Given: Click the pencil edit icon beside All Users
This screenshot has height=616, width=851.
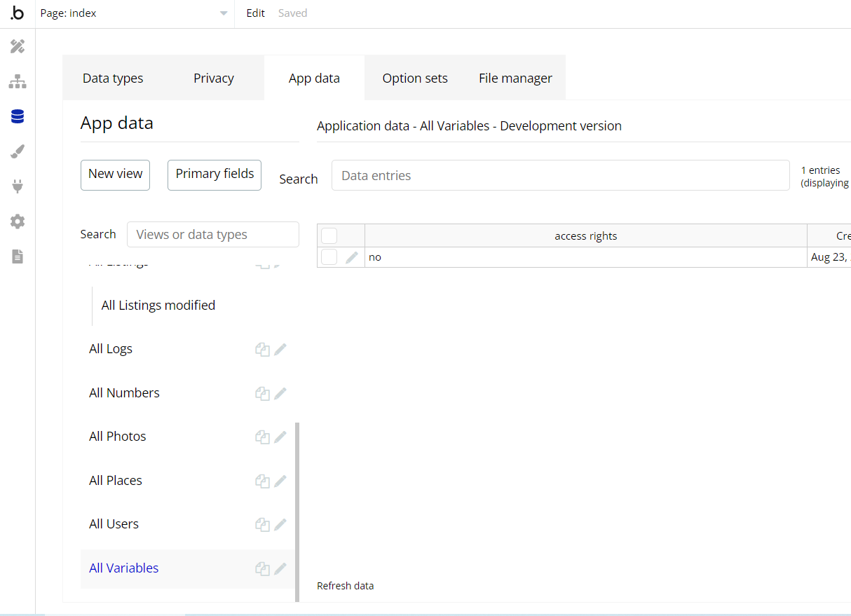Looking at the screenshot, I should coord(280,524).
